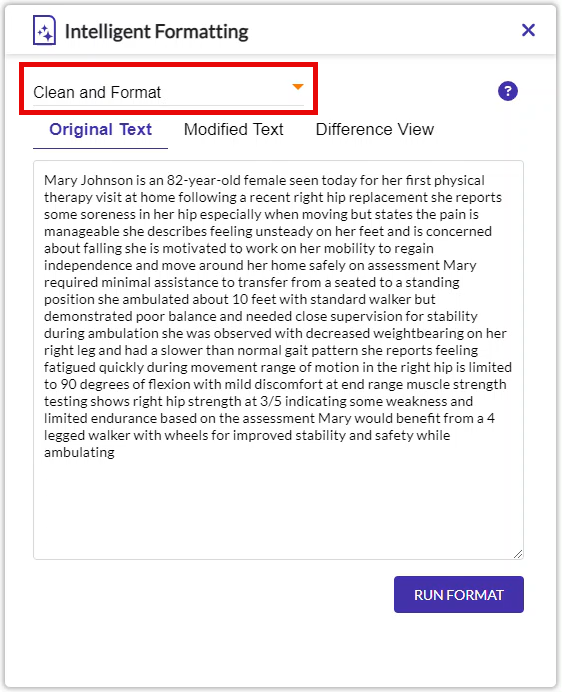Open the help question mark icon
Viewport: 562px width, 692px height.
[508, 91]
